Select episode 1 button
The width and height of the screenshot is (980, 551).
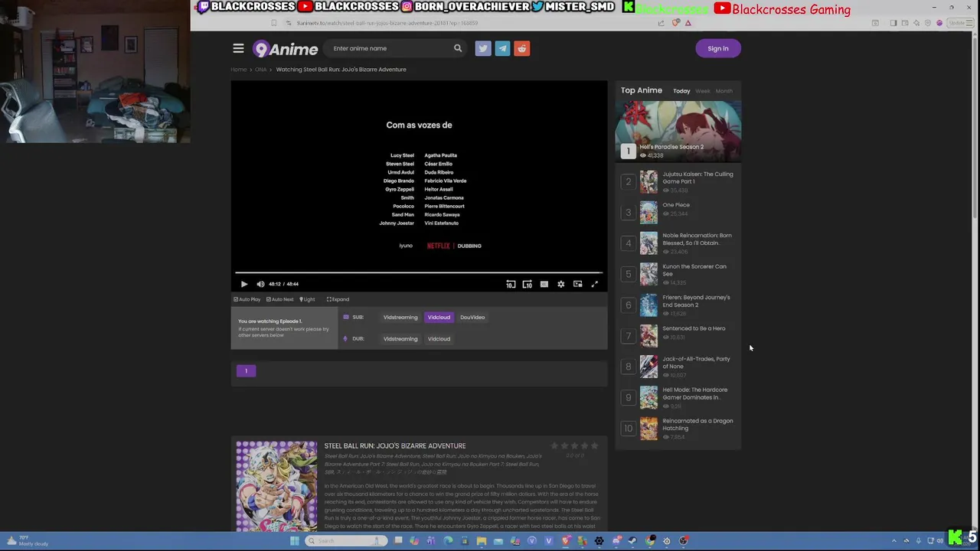coord(246,371)
